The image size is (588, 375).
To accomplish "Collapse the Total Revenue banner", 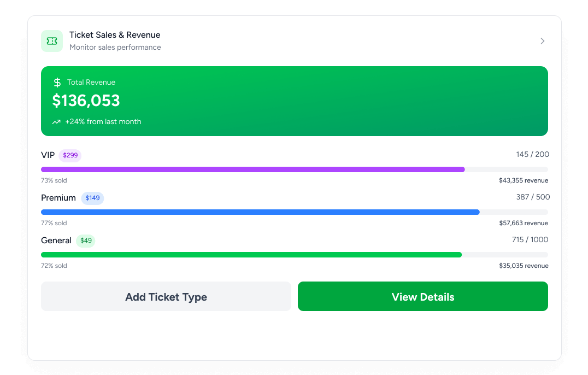I will pos(295,101).
